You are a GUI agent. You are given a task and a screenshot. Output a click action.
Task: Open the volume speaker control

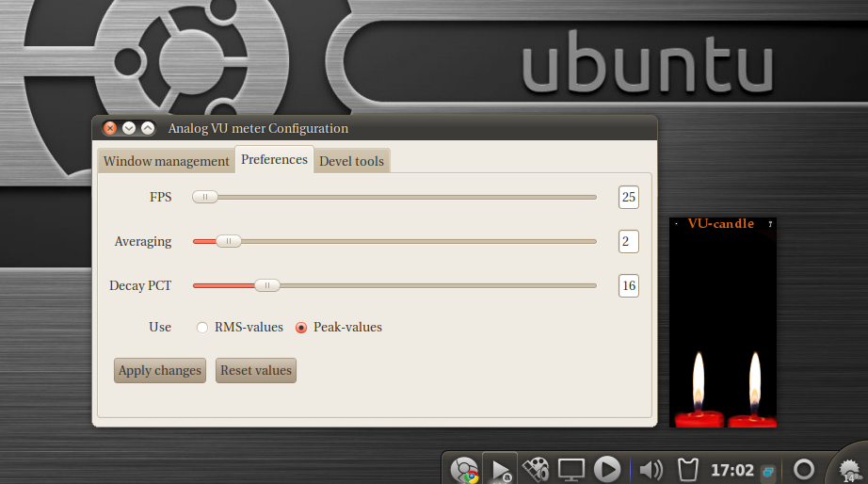651,470
